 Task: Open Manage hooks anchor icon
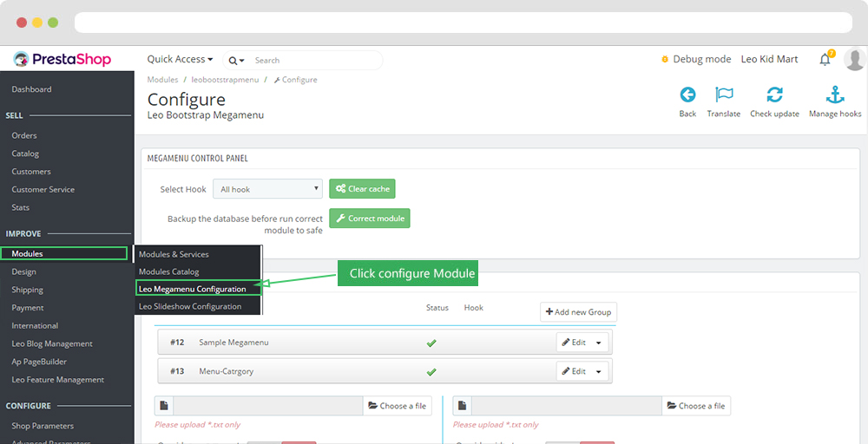coord(835,95)
